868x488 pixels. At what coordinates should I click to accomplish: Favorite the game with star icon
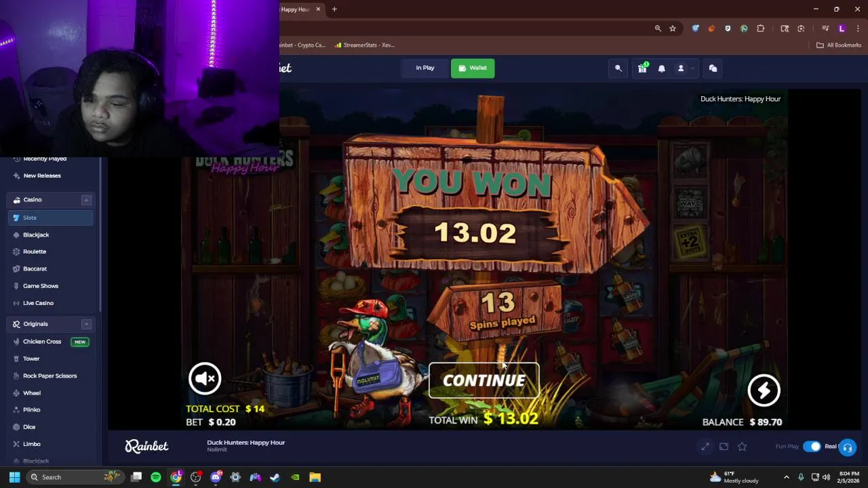coord(742,446)
